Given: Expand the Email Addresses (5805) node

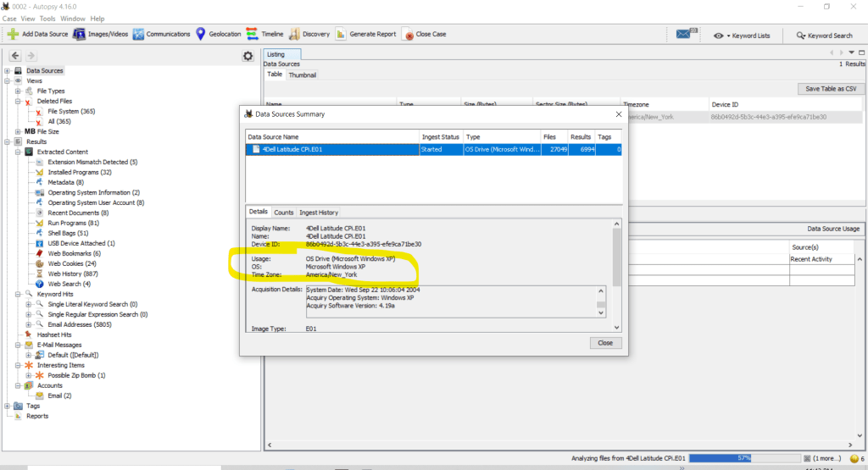Looking at the screenshot, I should coord(29,324).
